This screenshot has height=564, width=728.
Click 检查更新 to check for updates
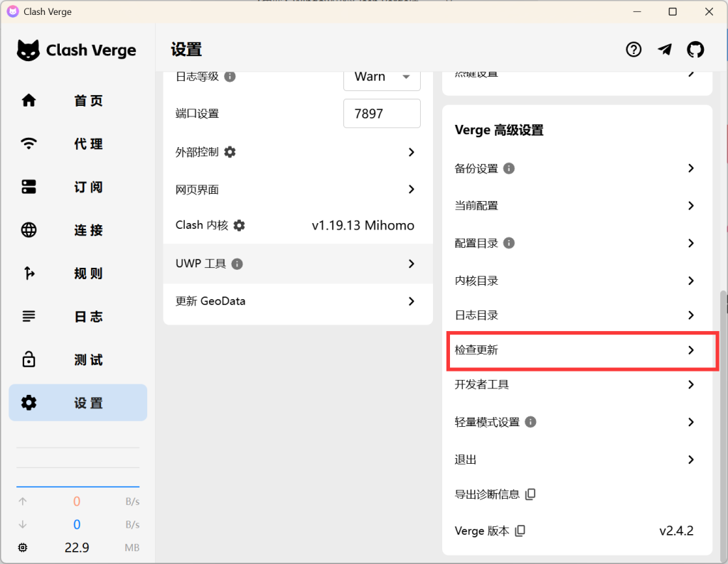pyautogui.click(x=577, y=350)
